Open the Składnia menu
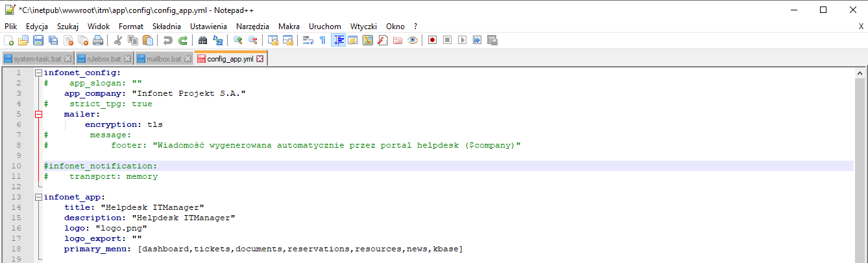This screenshot has height=263, width=868. 167,27
